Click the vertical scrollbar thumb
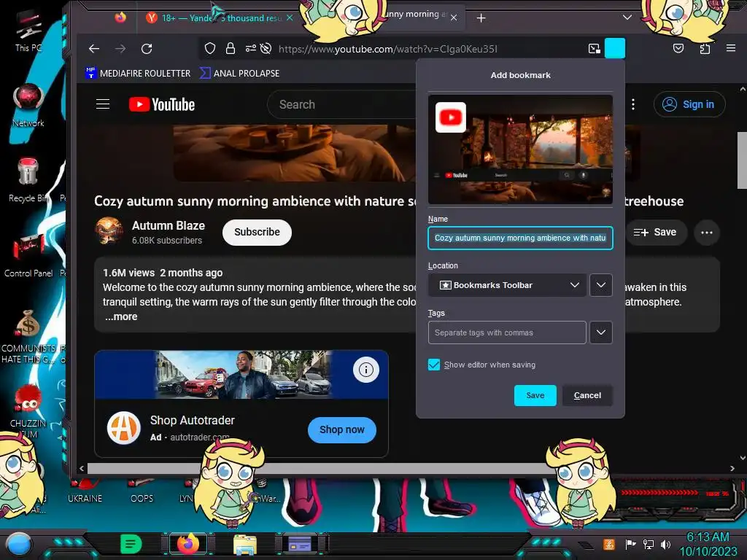This screenshot has height=560, width=747. 742,160
